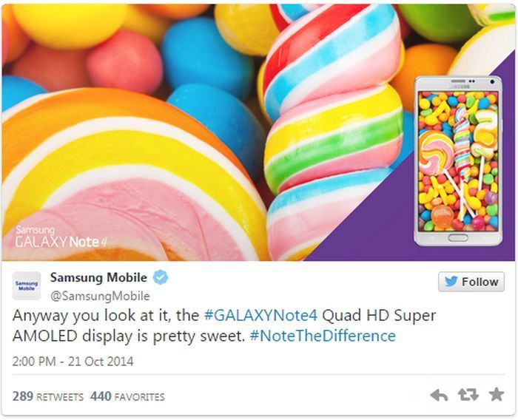
Task: Favorite the tweet with the star icon
Action: tap(497, 394)
